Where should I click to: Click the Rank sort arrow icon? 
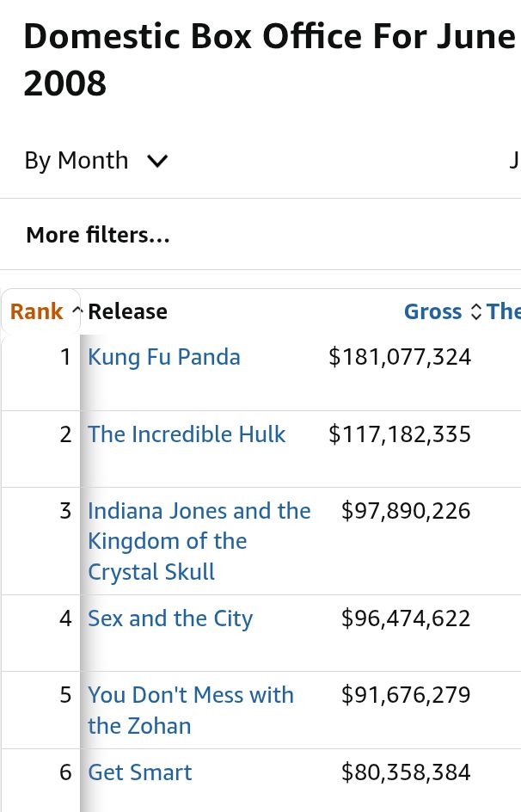(77, 311)
